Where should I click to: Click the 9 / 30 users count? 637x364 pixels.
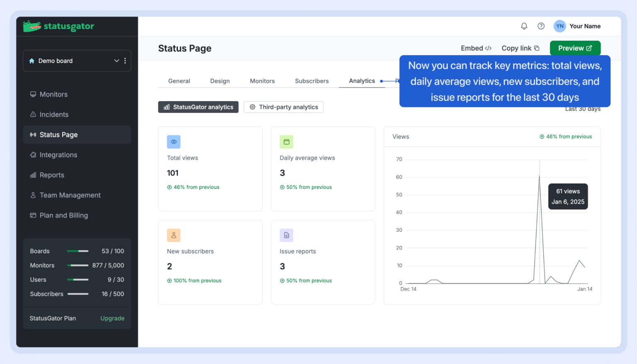(116, 280)
